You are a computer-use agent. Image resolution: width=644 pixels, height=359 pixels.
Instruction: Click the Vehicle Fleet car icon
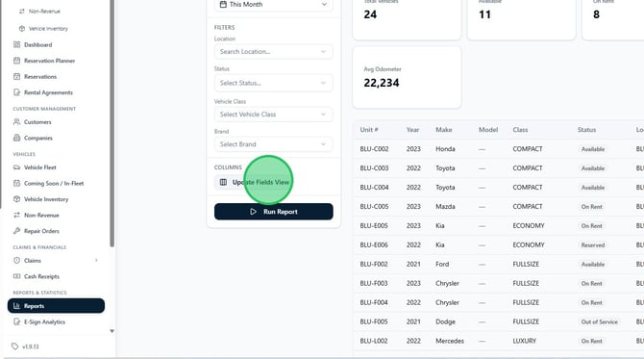[x=17, y=167]
